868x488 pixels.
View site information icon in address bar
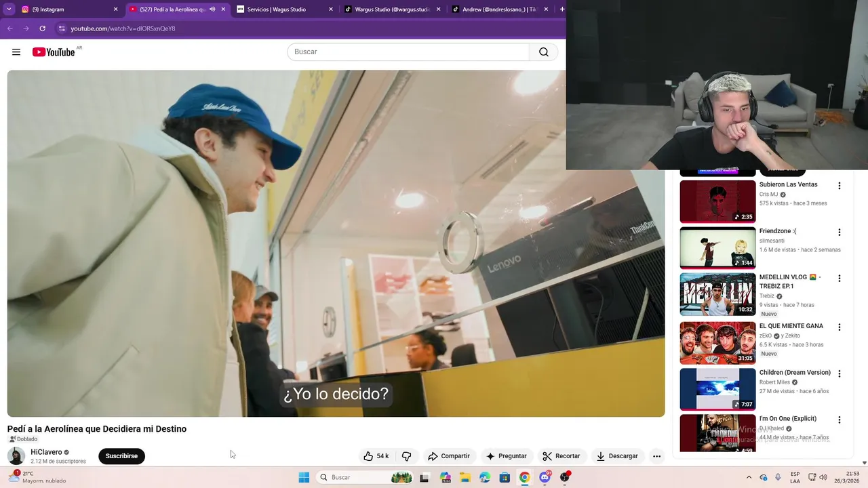pos(62,28)
